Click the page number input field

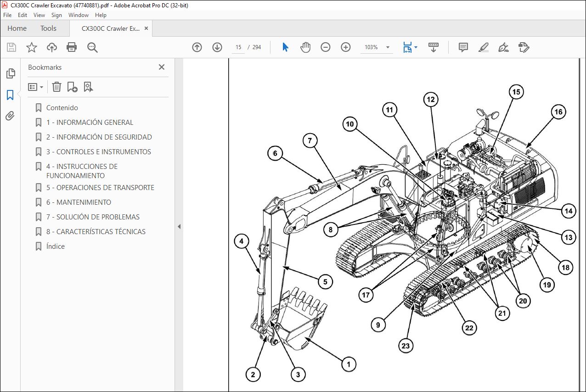click(x=238, y=47)
